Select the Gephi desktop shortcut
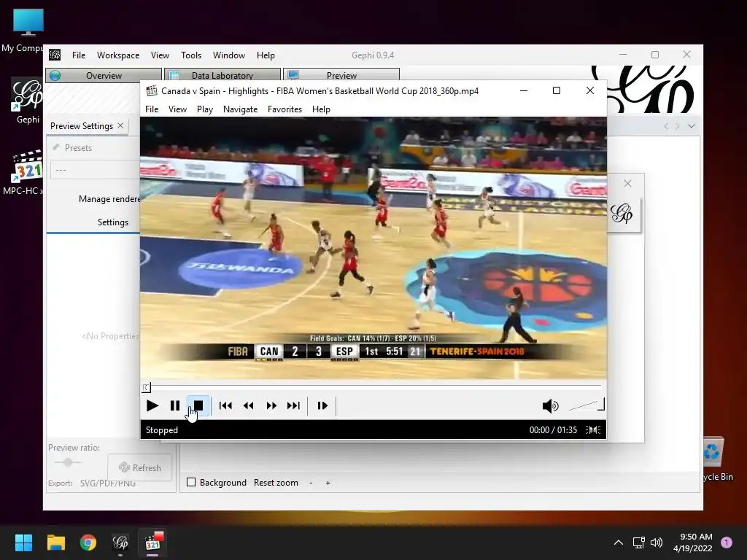The image size is (747, 560). (x=27, y=101)
